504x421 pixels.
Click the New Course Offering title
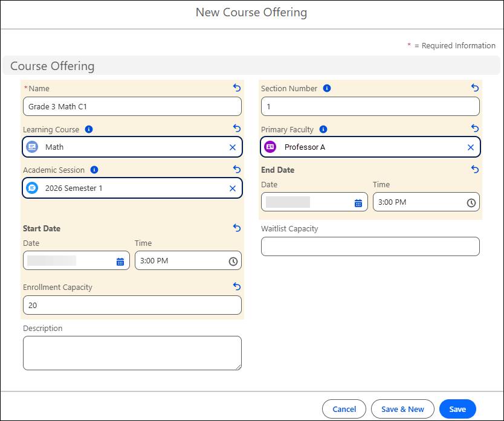(251, 12)
